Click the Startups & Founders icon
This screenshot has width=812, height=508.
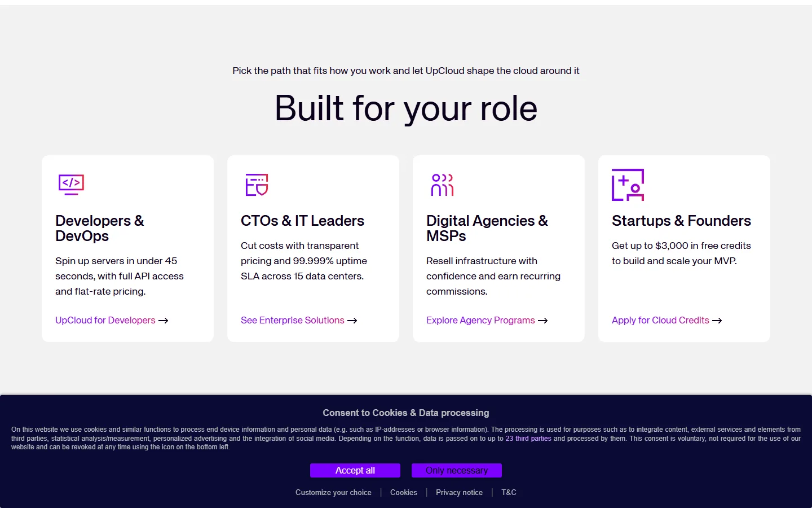628,185
